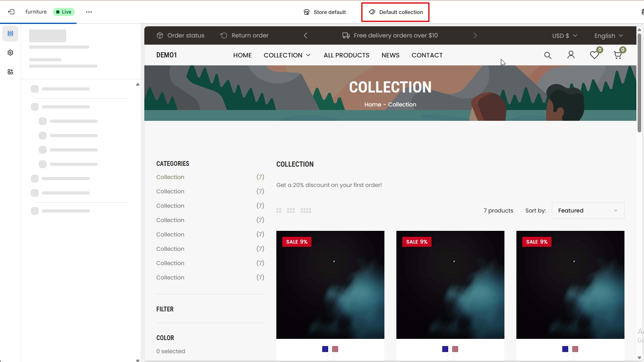Screen dimensions: 644x362
Task: Expand the English language selector
Action: (x=608, y=35)
